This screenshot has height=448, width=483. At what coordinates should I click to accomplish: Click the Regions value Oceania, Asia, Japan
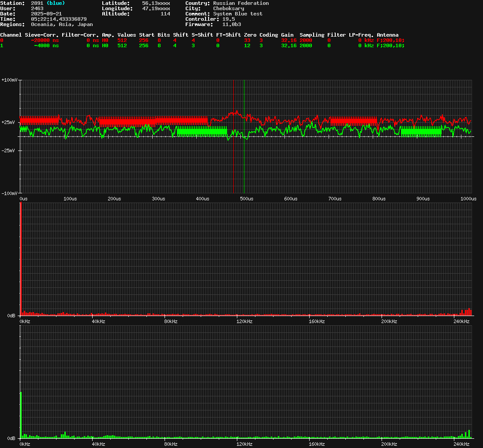pos(62,24)
